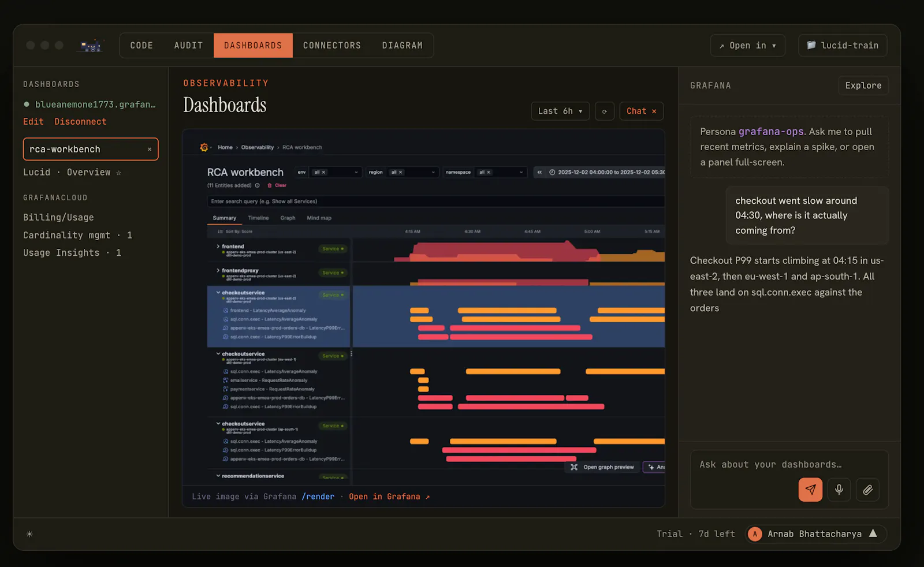Switch to the Graph tab in RCA workbench
Viewport: 924px width, 567px height.
click(288, 218)
